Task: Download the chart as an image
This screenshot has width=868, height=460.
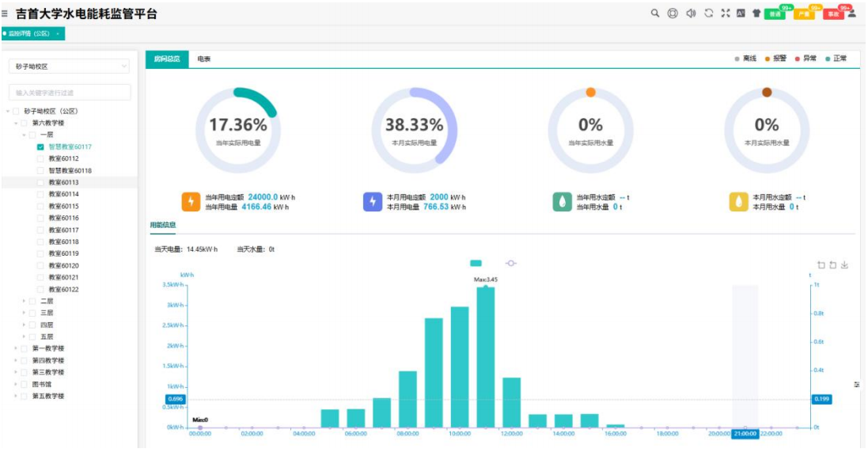Action: click(x=845, y=265)
